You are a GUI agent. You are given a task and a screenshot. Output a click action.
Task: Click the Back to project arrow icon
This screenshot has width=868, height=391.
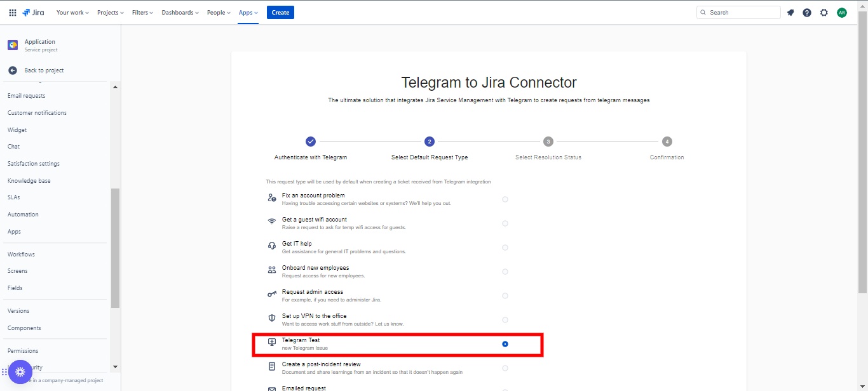coord(13,70)
